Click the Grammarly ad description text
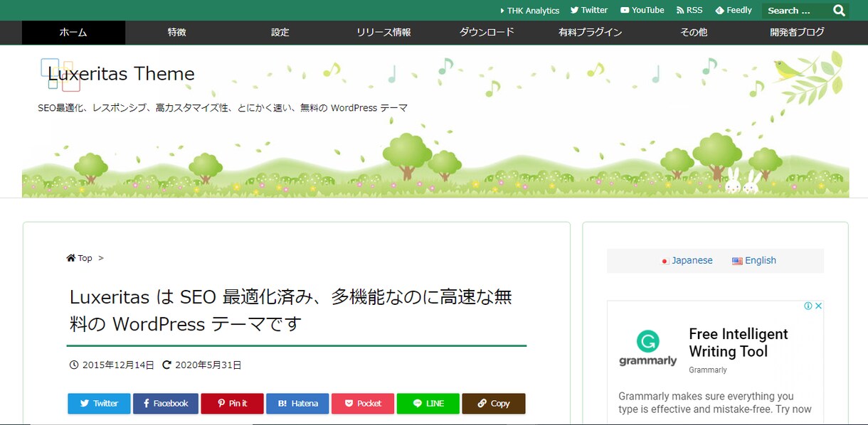Screen dimensions: 868x425 coord(715,403)
